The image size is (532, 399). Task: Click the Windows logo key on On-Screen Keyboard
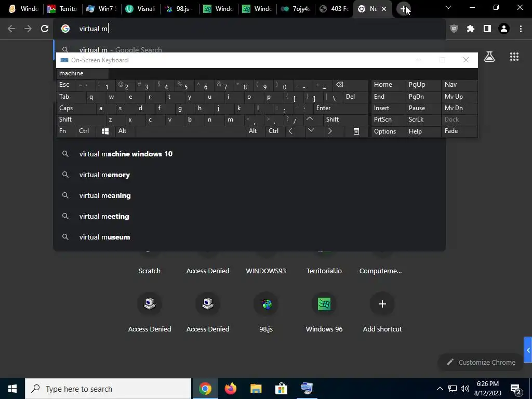[105, 131]
